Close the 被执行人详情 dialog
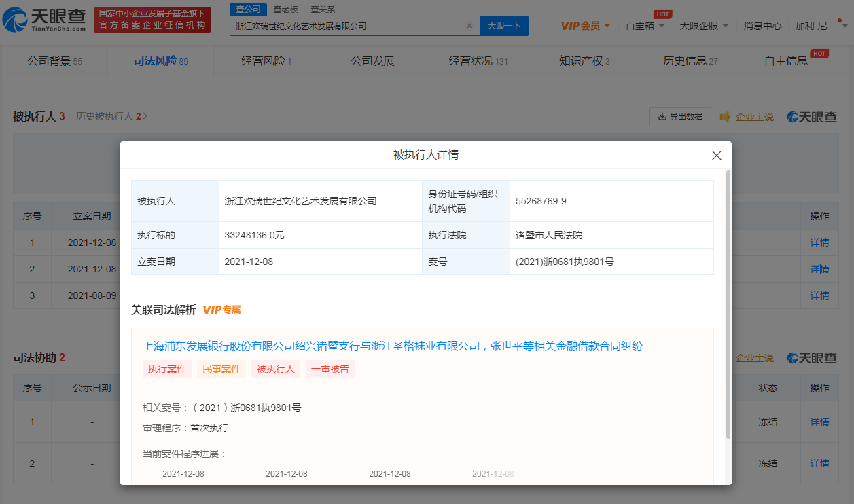Screen dimensions: 854x504 pos(716,156)
